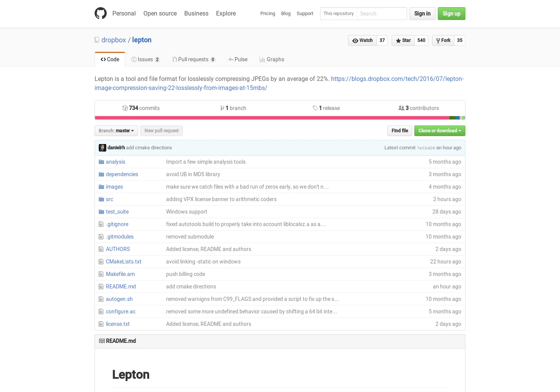Fork the lepton repository
The image size is (560, 392).
point(443,40)
